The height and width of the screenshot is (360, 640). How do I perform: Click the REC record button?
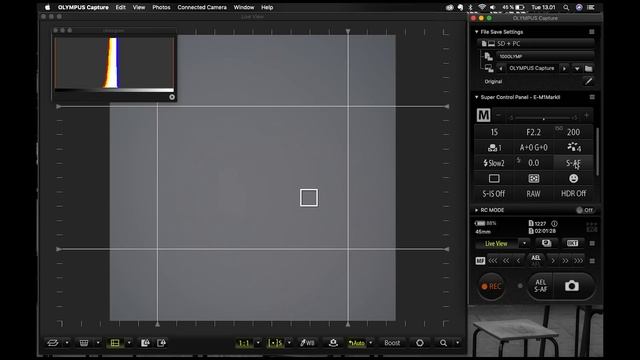click(491, 287)
